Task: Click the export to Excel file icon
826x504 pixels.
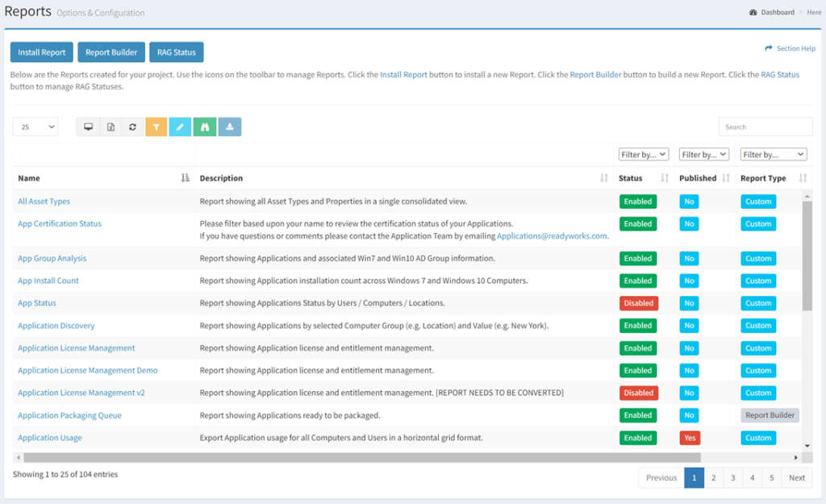Action: click(111, 127)
